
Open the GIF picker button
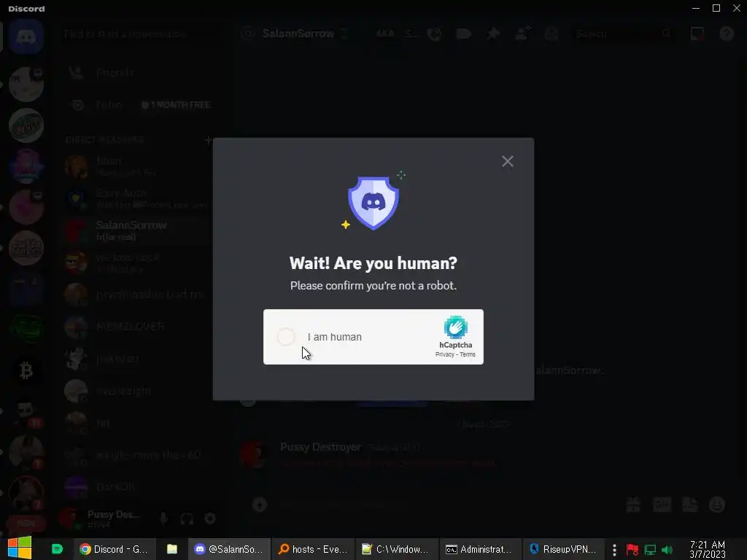coord(662,505)
